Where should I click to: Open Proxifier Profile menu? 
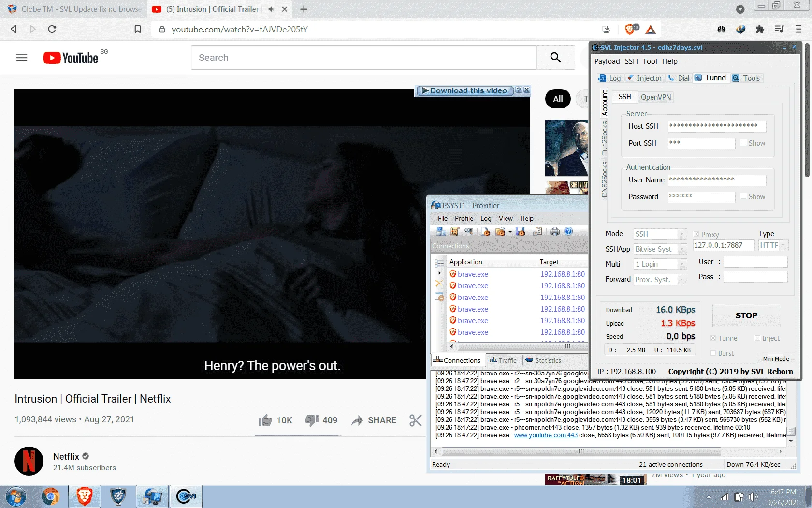coord(464,218)
